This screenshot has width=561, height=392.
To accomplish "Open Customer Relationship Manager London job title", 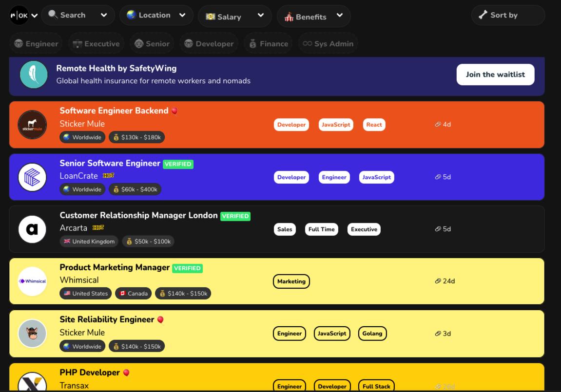I will [138, 215].
